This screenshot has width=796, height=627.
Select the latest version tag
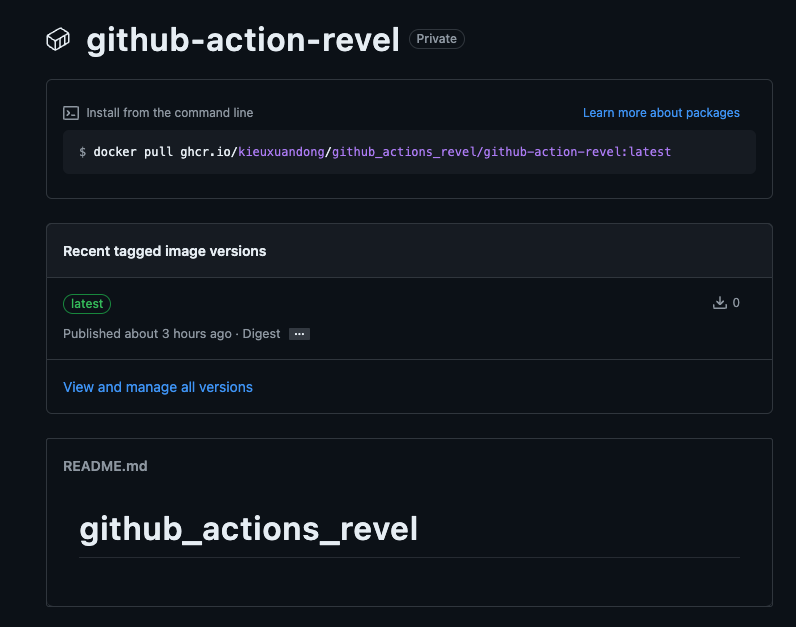click(87, 304)
